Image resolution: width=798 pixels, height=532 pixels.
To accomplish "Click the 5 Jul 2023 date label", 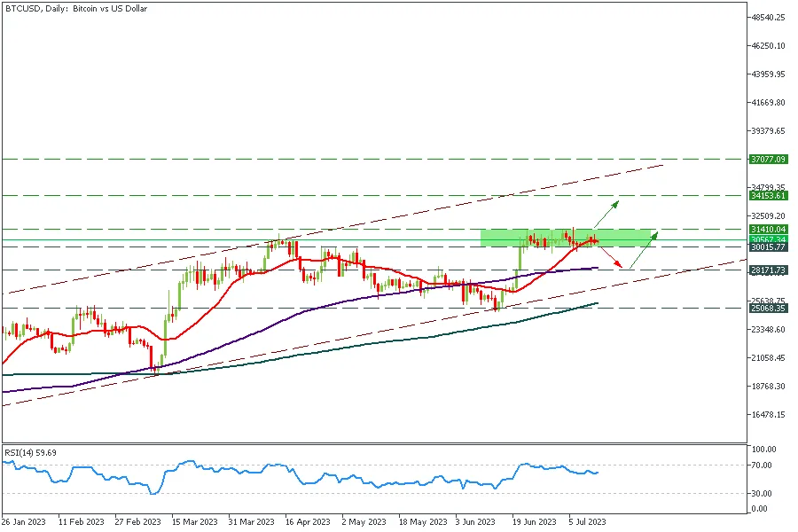I will pyautogui.click(x=587, y=522).
